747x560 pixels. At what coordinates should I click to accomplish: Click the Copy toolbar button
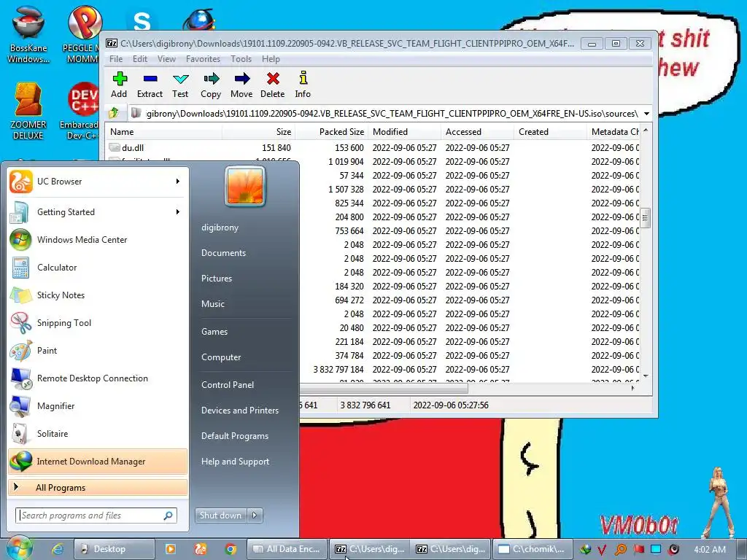coord(211,85)
